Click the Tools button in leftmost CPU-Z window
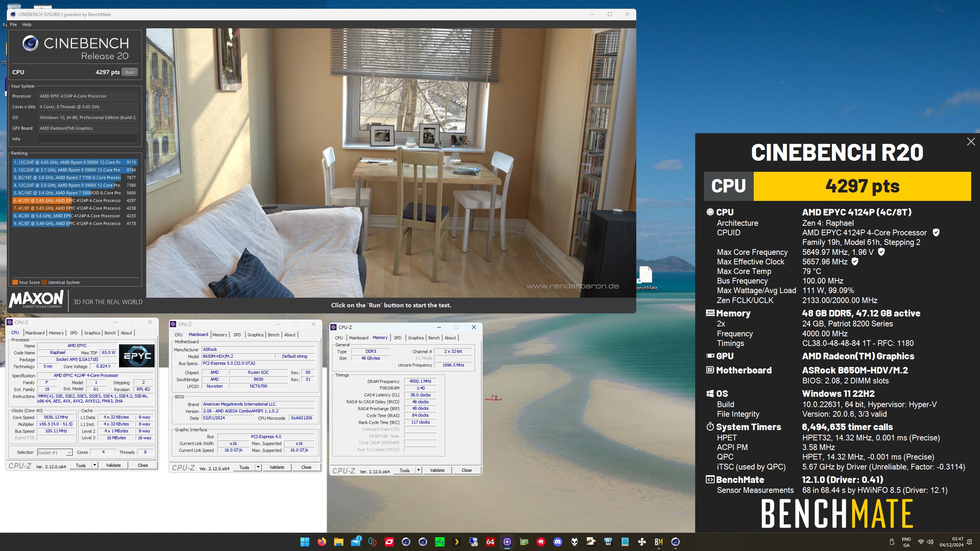The height and width of the screenshot is (551, 980). pos(81,465)
